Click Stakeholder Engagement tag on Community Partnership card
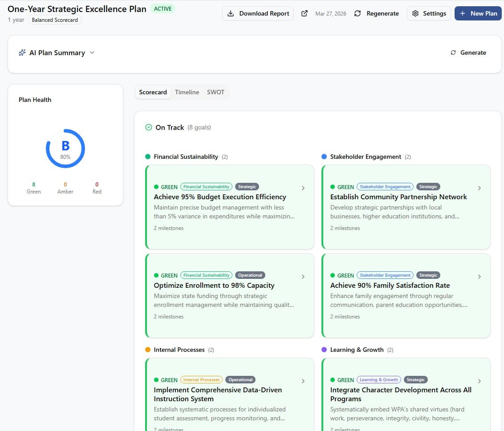The height and width of the screenshot is (431, 504). [385, 187]
